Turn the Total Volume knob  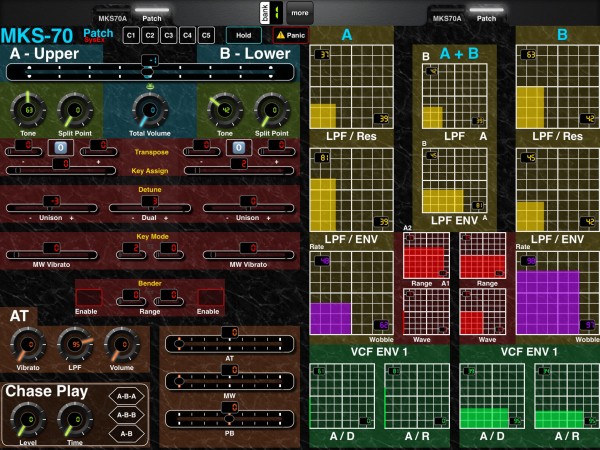coord(150,111)
